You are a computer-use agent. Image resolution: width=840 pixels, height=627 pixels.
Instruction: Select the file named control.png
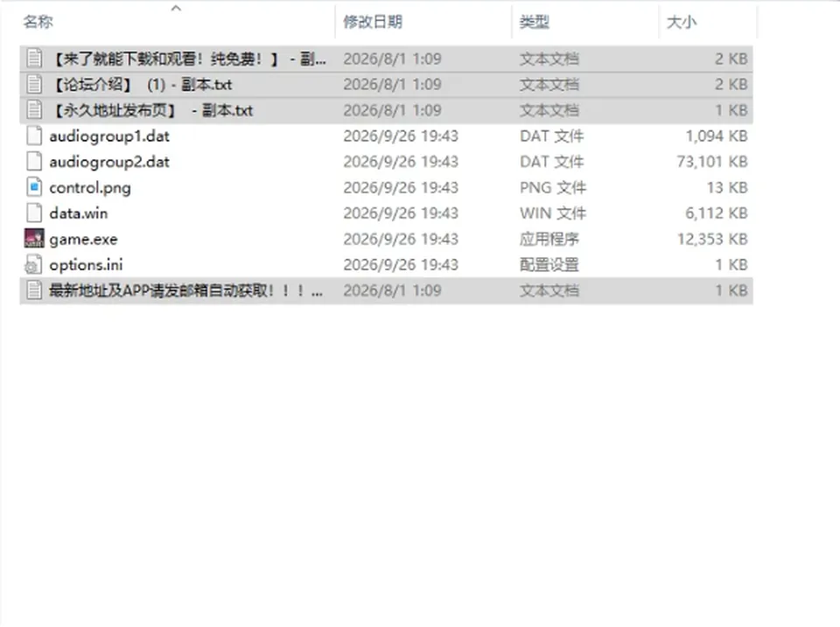(x=90, y=188)
